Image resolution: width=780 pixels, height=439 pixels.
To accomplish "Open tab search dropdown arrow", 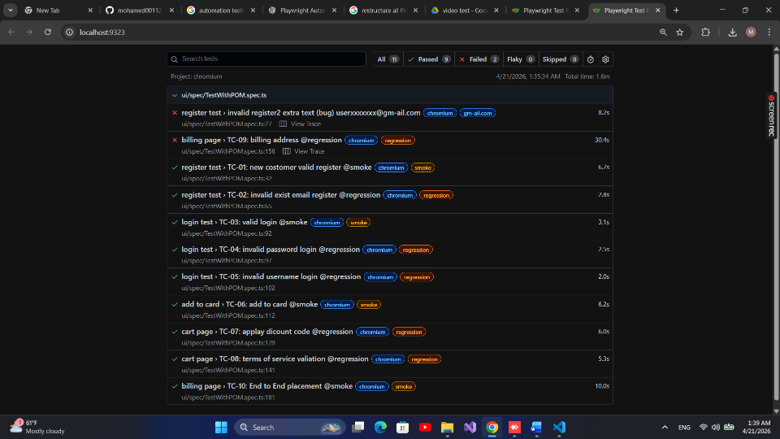I will tap(10, 10).
